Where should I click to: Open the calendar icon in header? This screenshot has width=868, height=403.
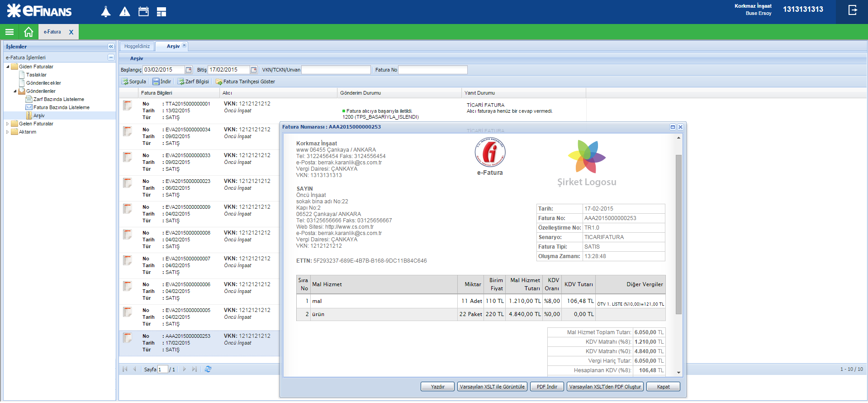pos(143,12)
